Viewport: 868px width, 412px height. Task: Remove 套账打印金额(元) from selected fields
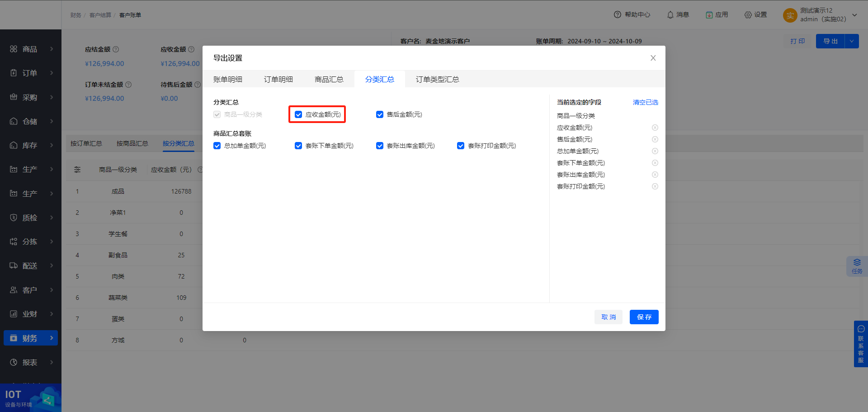655,186
